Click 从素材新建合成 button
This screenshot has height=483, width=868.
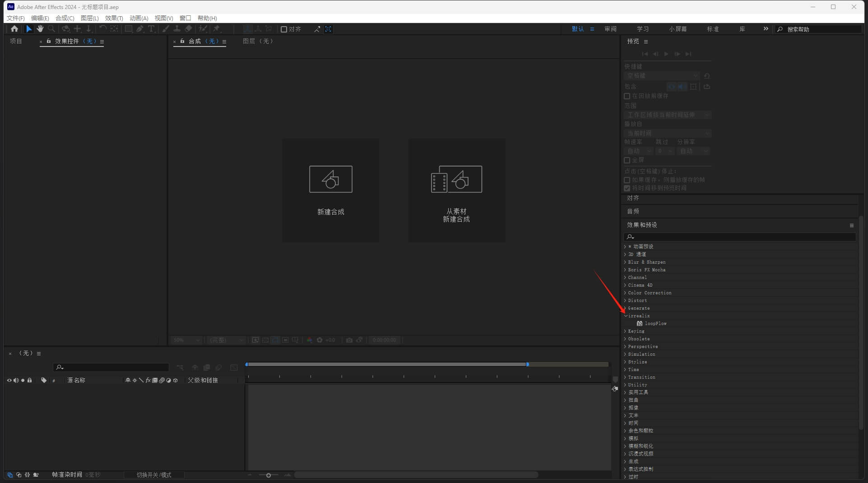(x=456, y=190)
